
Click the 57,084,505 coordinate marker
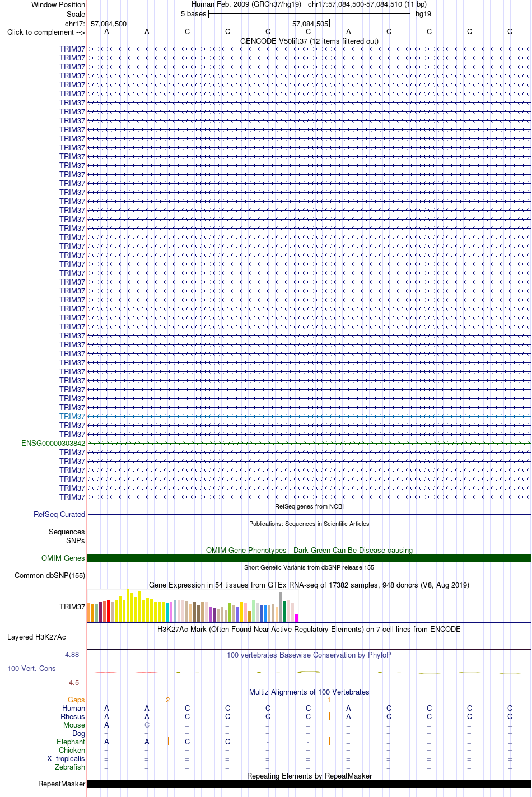(x=310, y=24)
